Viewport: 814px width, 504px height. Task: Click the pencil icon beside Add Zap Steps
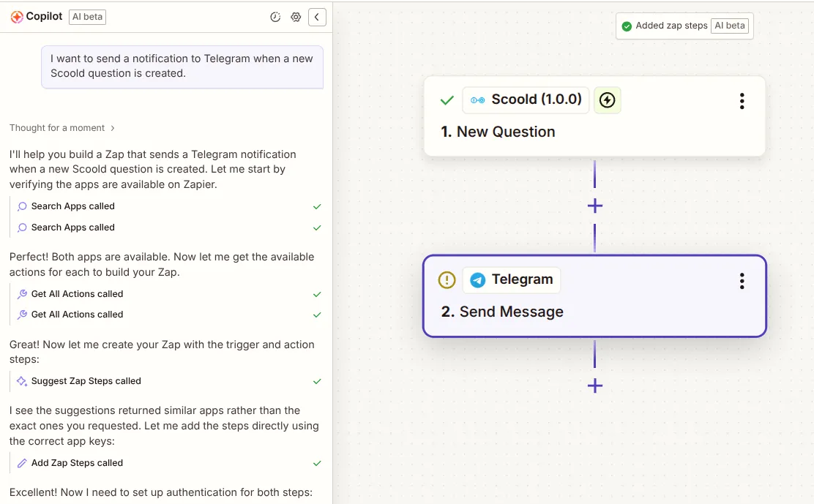21,462
